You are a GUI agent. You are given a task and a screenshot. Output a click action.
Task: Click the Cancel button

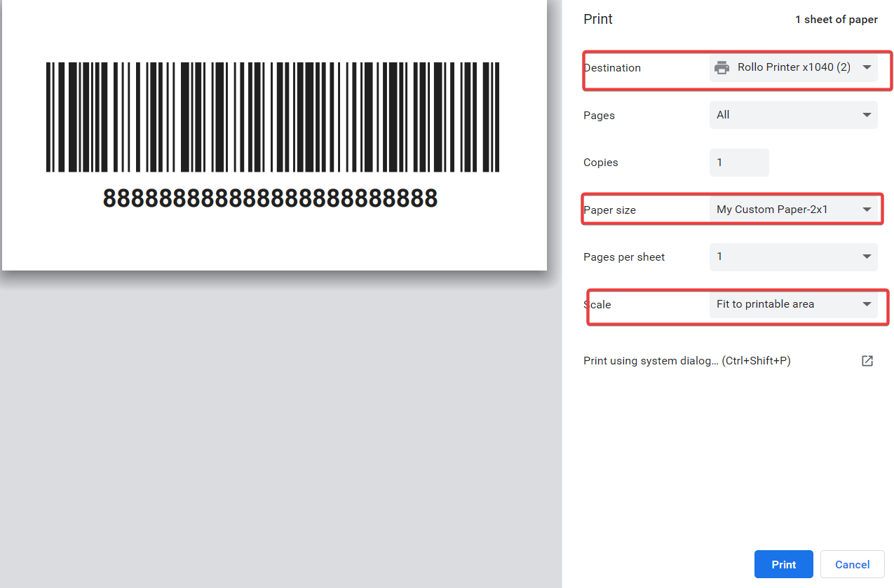point(852,564)
